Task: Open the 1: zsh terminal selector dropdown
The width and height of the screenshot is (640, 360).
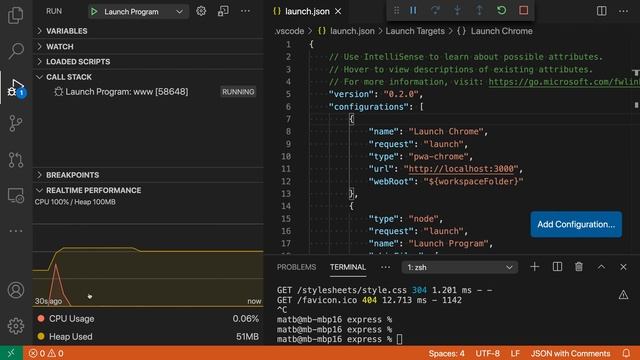Action: pos(460,267)
